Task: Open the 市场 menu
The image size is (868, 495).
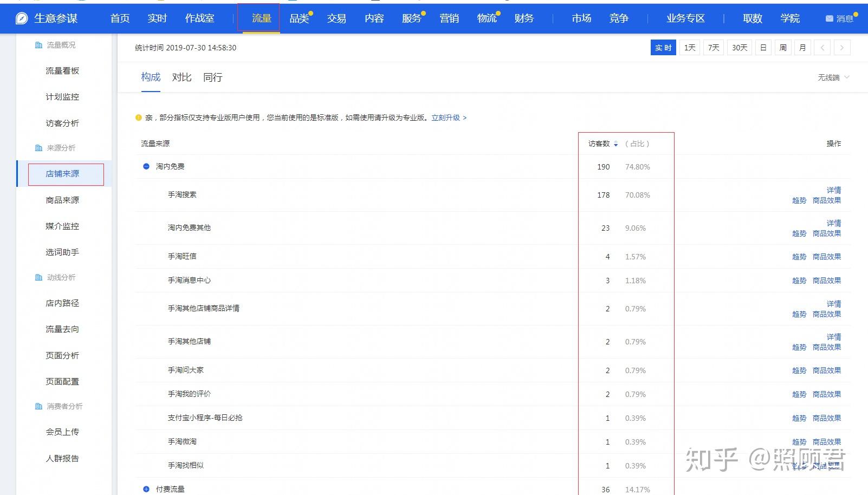Action: coord(581,18)
